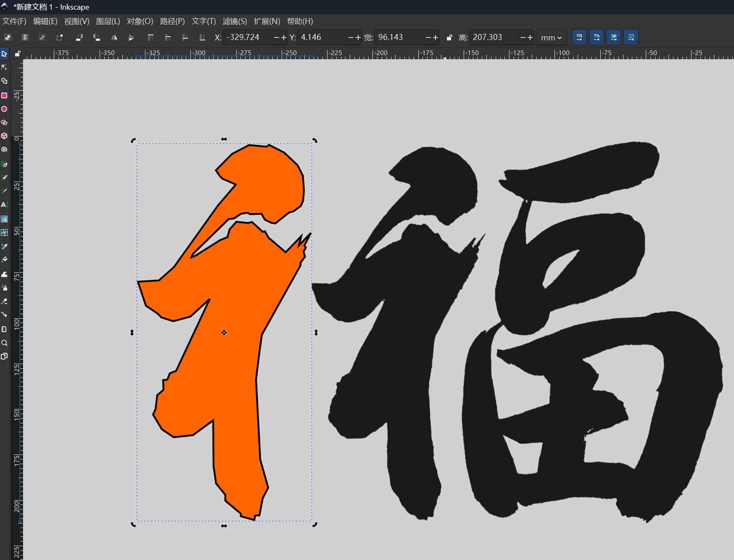Image resolution: width=734 pixels, height=560 pixels.
Task: Select the Pencil freehand tool
Action: tap(4, 177)
